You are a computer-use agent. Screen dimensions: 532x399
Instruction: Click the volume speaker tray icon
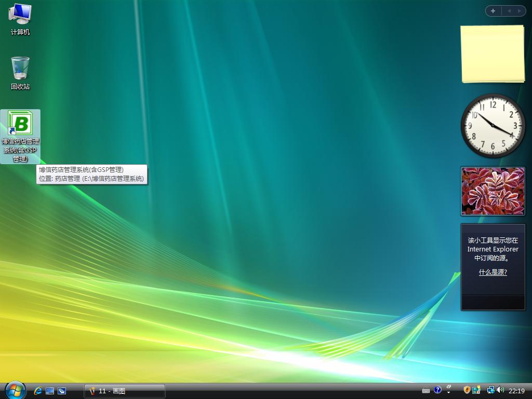(500, 390)
